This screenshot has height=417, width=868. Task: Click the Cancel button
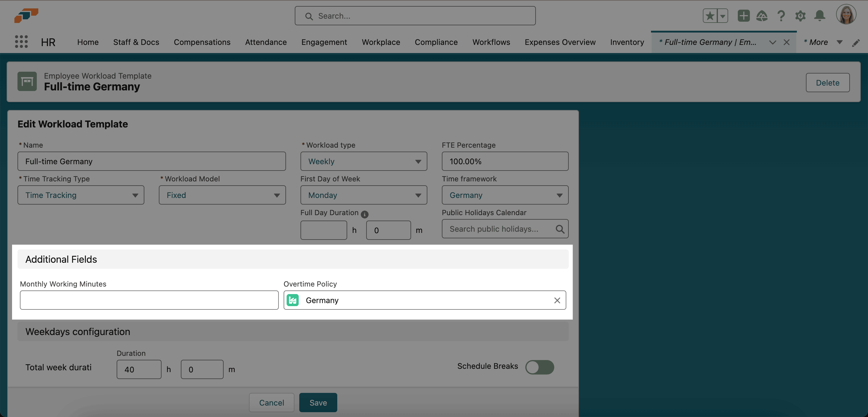(271, 403)
